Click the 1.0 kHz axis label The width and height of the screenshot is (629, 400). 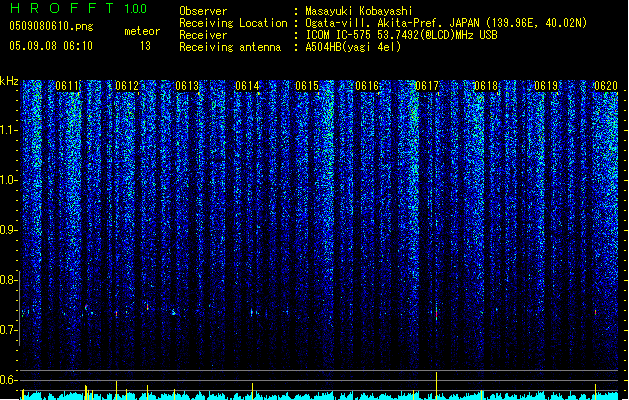coord(8,180)
